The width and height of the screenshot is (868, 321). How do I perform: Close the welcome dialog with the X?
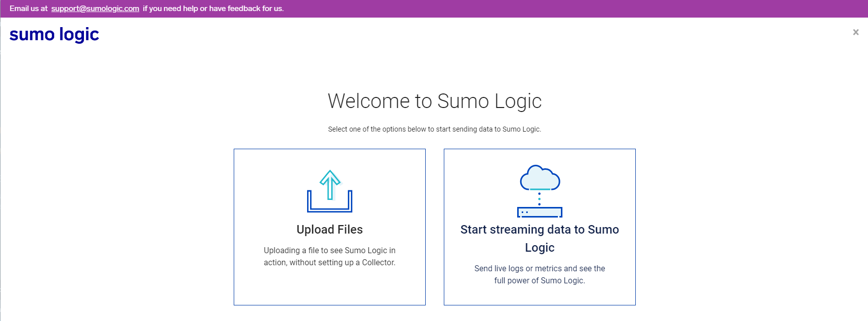click(x=855, y=32)
